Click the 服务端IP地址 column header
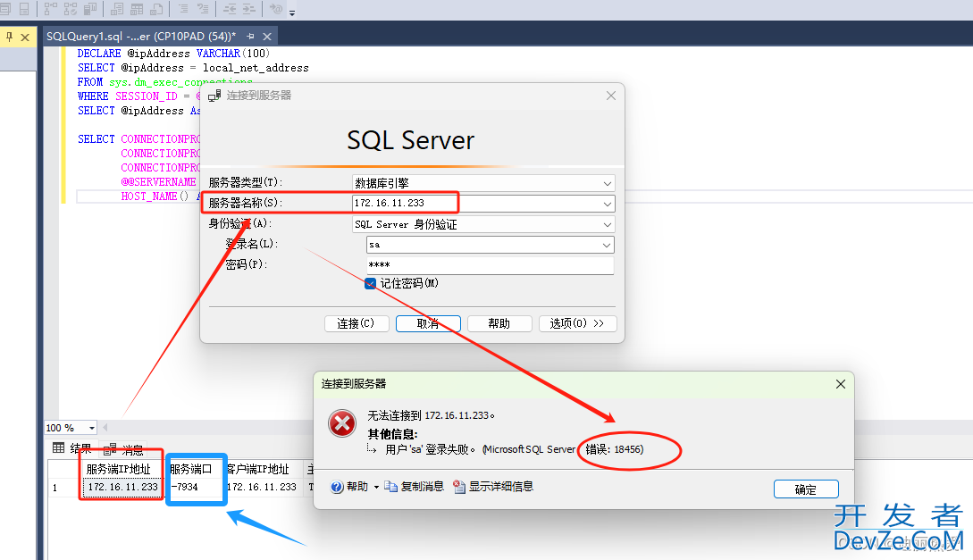Viewport: 973px width, 560px height. pyautogui.click(x=122, y=470)
